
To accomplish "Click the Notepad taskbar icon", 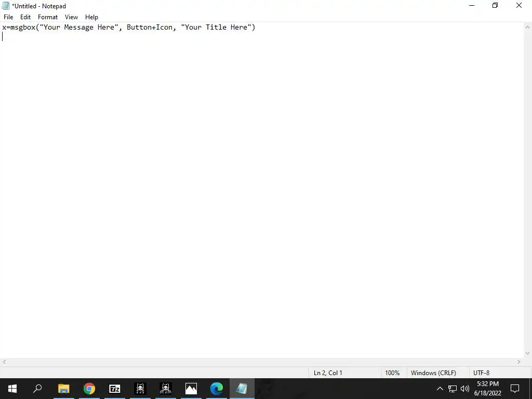I will 242,389.
